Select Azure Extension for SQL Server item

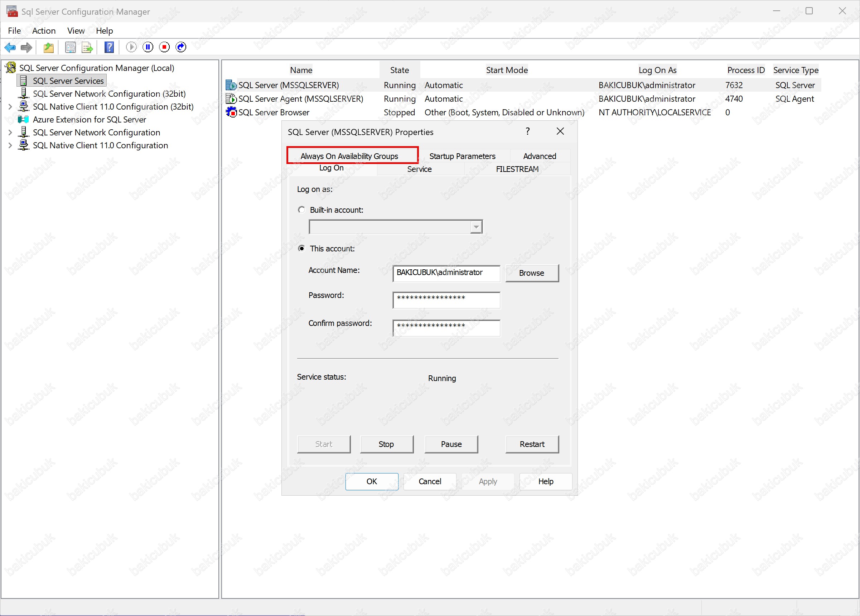[89, 120]
